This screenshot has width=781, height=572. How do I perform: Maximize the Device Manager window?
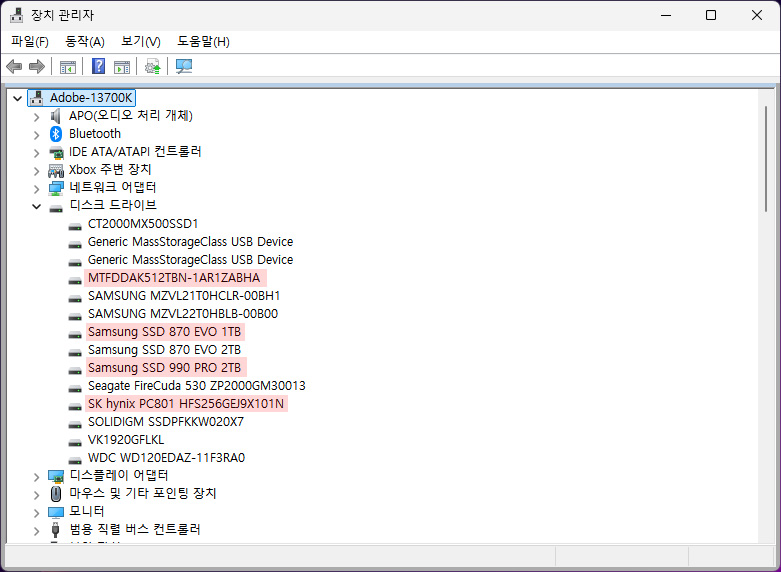[x=711, y=15]
